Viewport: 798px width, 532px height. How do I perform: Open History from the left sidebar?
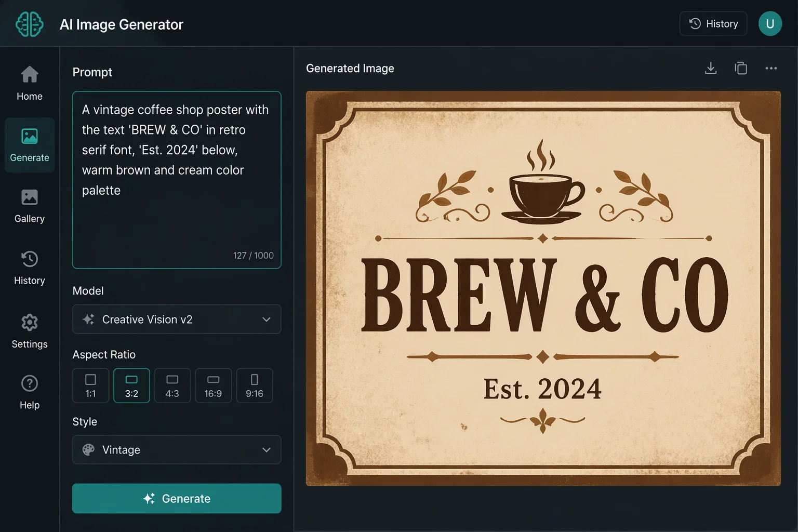pyautogui.click(x=30, y=267)
